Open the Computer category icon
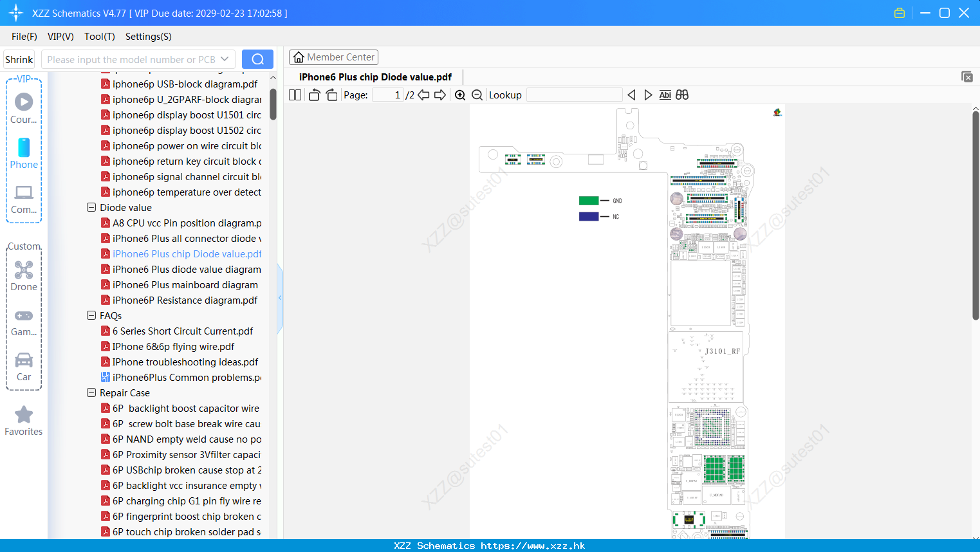The image size is (980, 552). (24, 199)
